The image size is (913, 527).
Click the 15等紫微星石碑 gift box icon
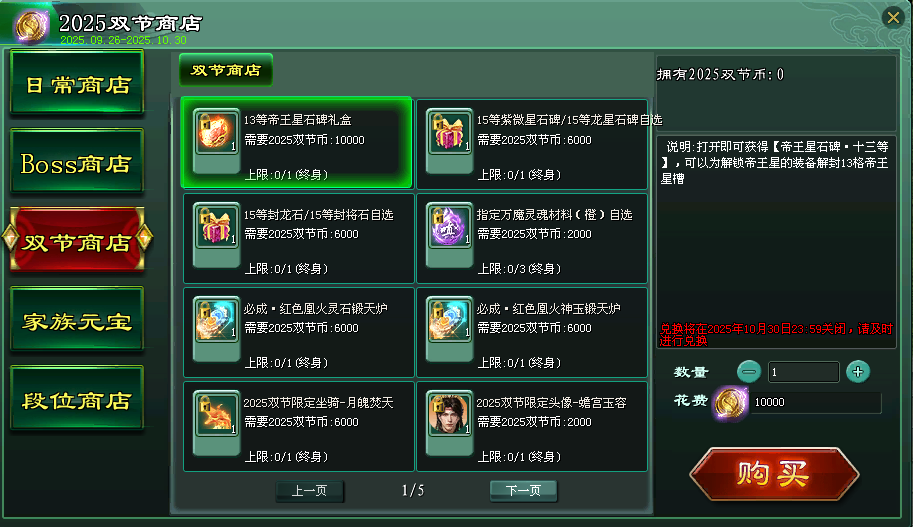pyautogui.click(x=449, y=132)
